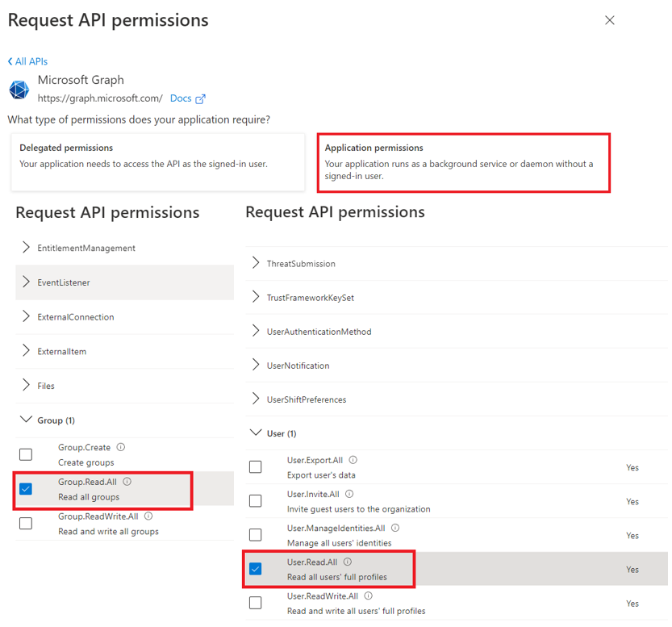
Task: Click info icon beside Group.ReadWrite.All
Action: coord(148,516)
